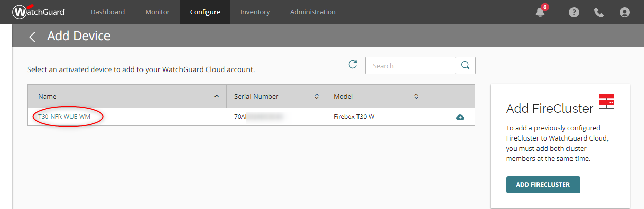Click the ADD FIRECLUSTER button
Image resolution: width=644 pixels, height=209 pixels.
click(x=543, y=185)
